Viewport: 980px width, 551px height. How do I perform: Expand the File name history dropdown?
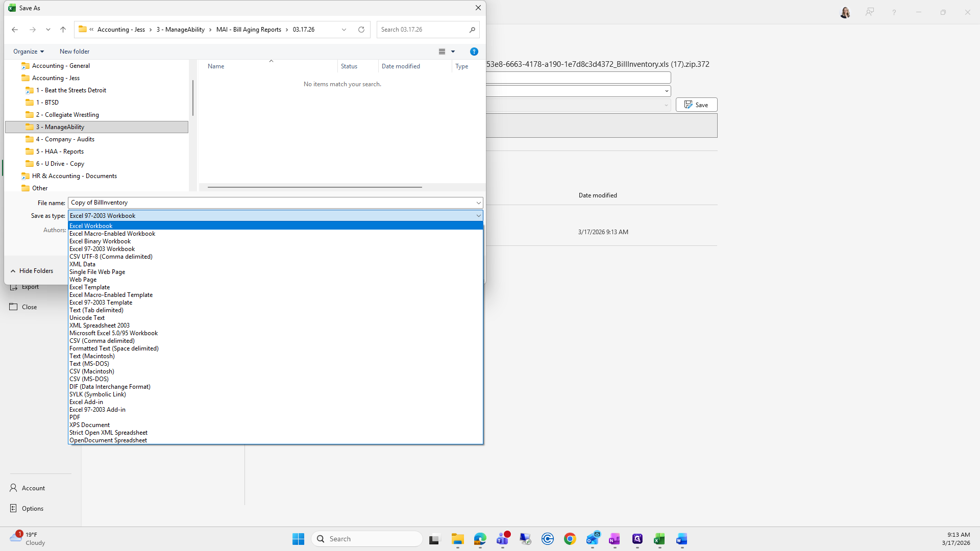pos(478,203)
